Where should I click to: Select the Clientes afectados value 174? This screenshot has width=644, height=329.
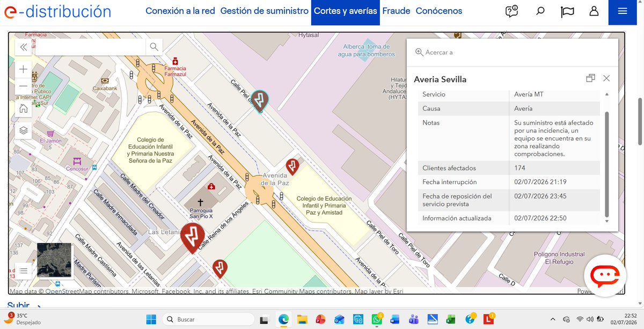(x=519, y=168)
